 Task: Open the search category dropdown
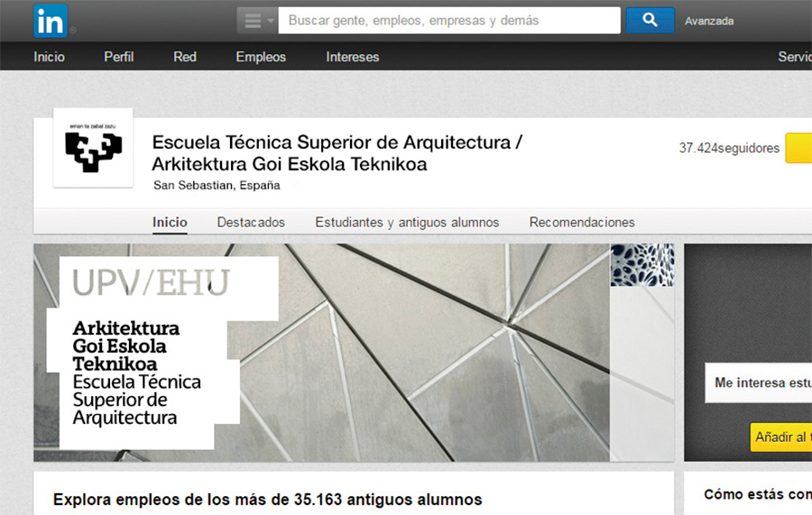pos(257,21)
